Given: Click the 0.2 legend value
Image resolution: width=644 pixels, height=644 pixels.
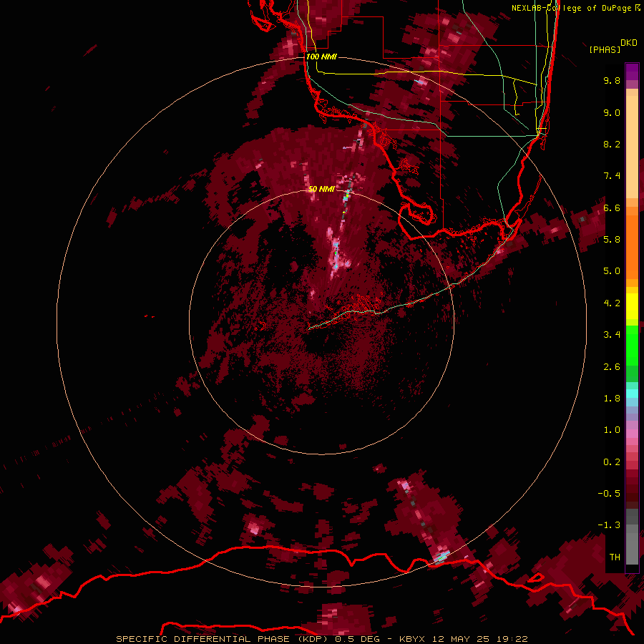Looking at the screenshot, I should tap(612, 462).
